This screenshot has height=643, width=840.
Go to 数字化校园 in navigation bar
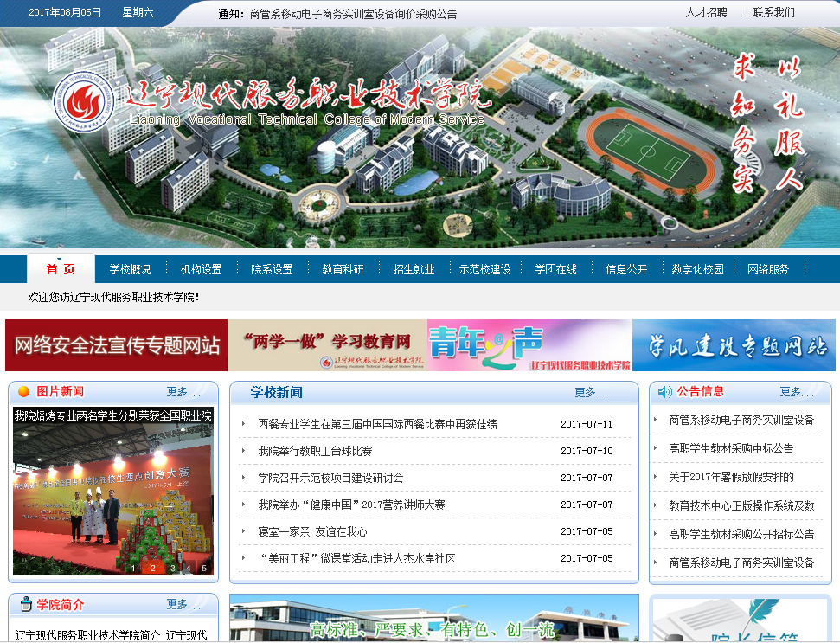pyautogui.click(x=697, y=269)
